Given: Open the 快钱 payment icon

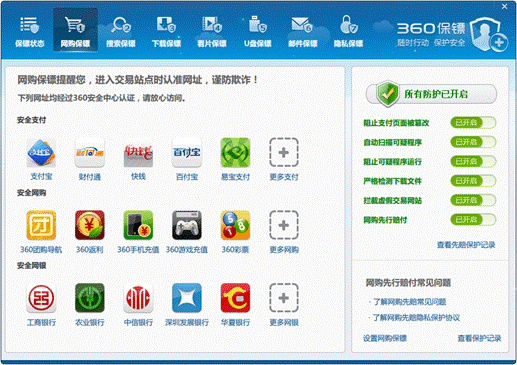Looking at the screenshot, I should tap(138, 153).
